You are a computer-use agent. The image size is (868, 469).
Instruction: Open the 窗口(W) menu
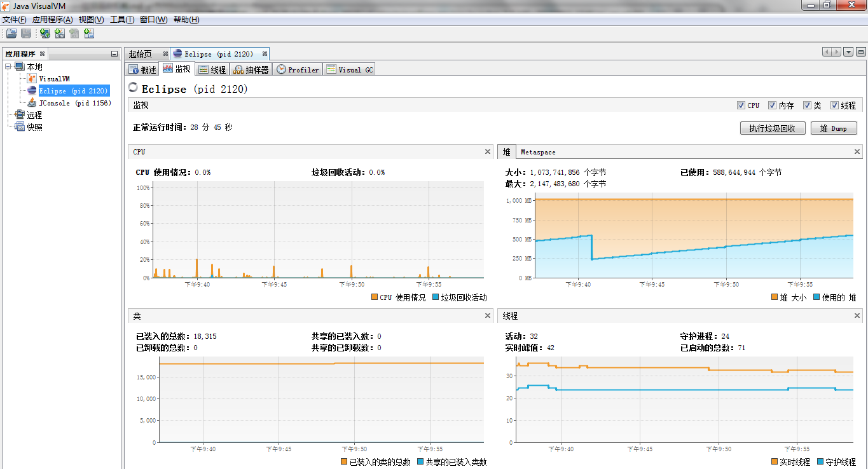153,20
